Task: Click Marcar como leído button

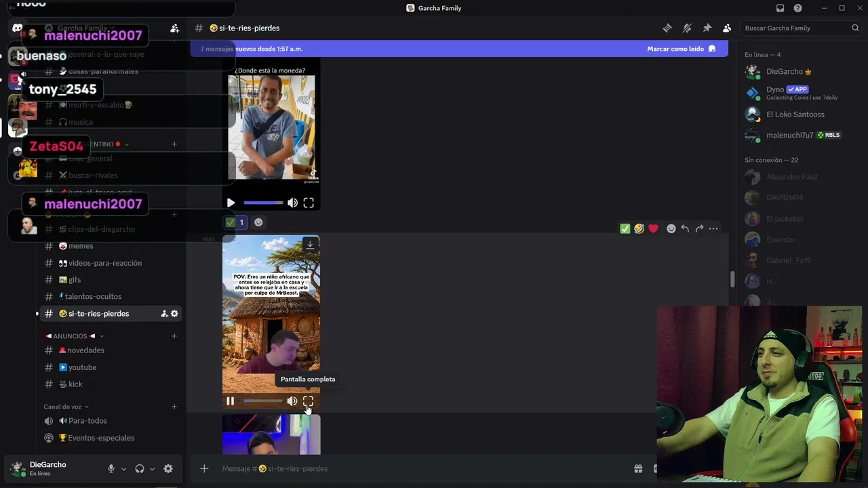Action: [x=675, y=49]
